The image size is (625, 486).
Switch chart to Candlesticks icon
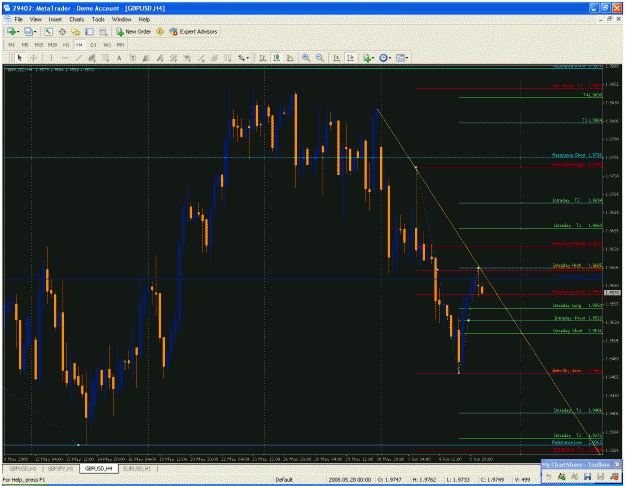(276, 58)
